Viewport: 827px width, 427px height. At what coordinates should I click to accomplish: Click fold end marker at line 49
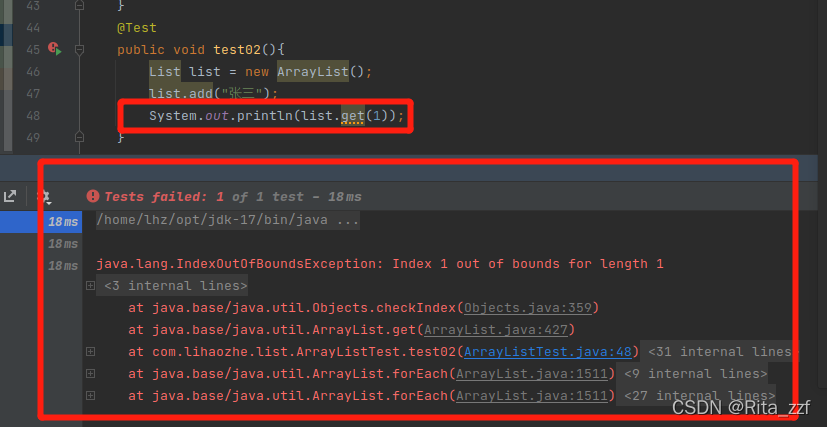79,137
